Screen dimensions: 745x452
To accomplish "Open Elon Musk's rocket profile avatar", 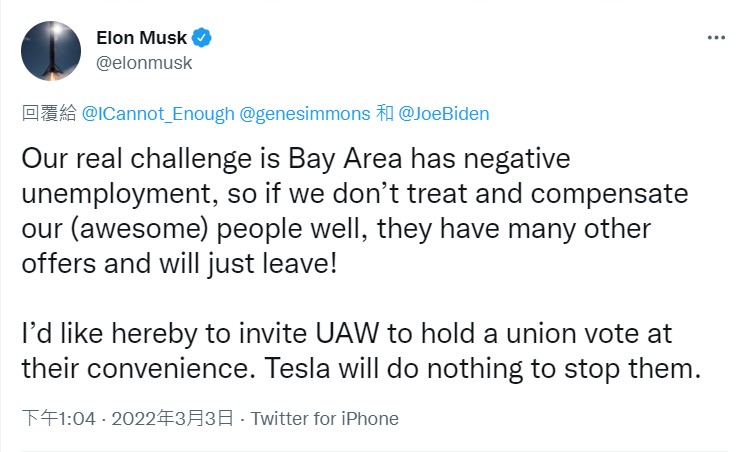I will (51, 51).
